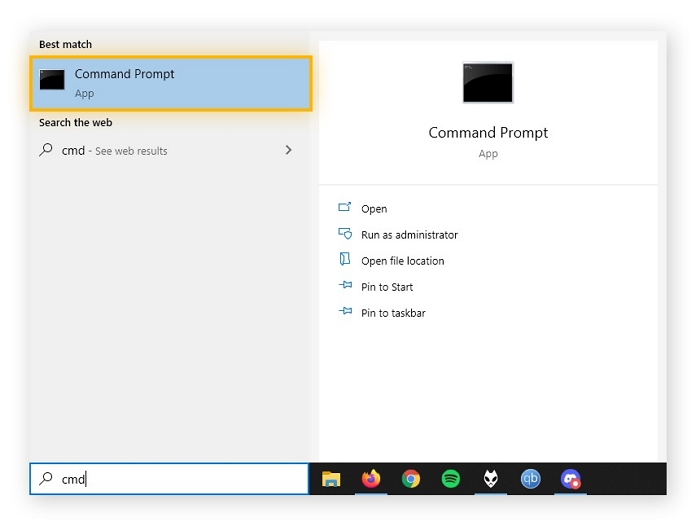Click the large Command Prompt preview icon
The image size is (700, 526).
tap(488, 83)
